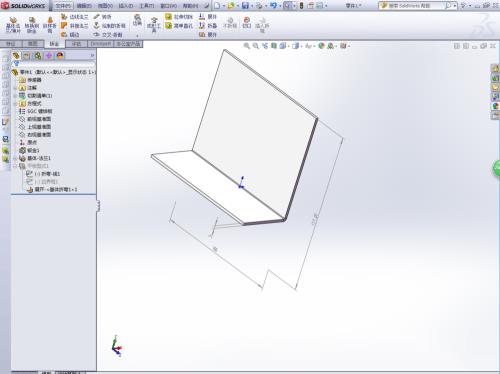Viewport: 500px width, 374px height.
Task: Open the ConfigurationManager panel tab
Action: pyautogui.click(x=38, y=56)
